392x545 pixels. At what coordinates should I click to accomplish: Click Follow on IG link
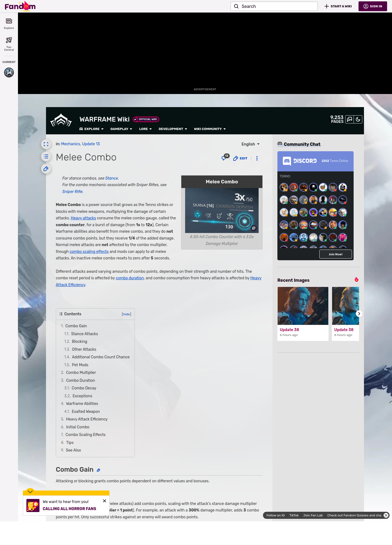tap(275, 515)
